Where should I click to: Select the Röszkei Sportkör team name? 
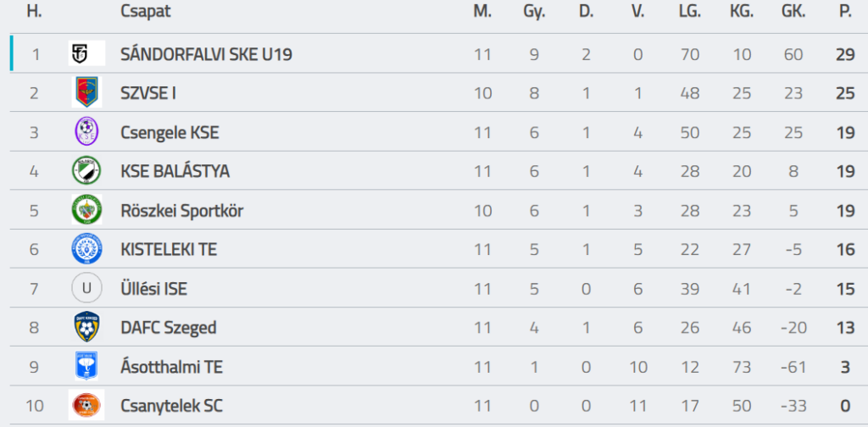(x=181, y=211)
